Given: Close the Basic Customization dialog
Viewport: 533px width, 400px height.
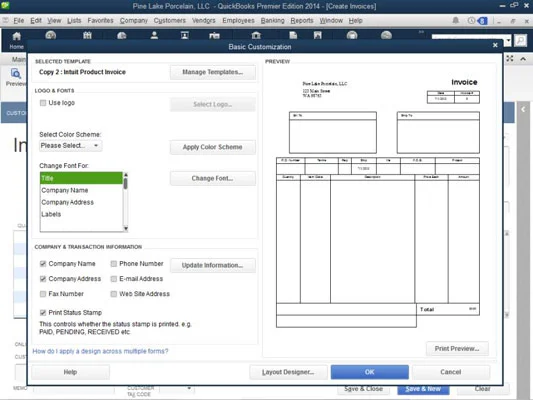Looking at the screenshot, I should (x=495, y=45).
